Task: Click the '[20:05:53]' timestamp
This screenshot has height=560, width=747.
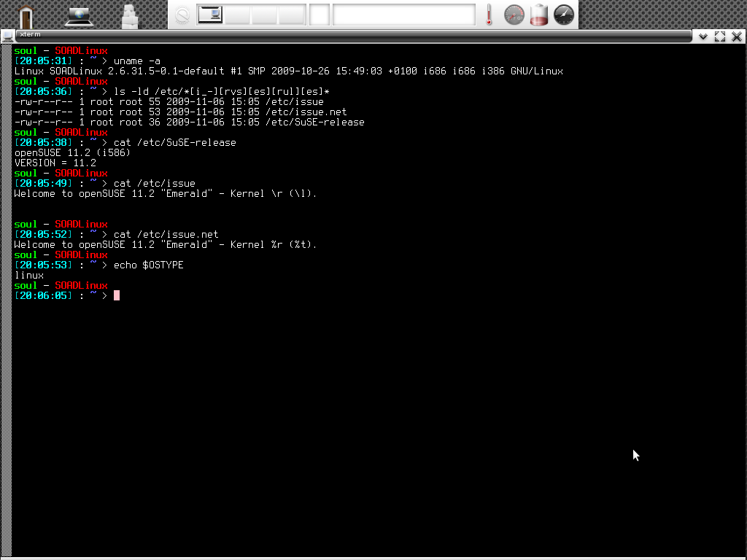Action: tap(43, 265)
